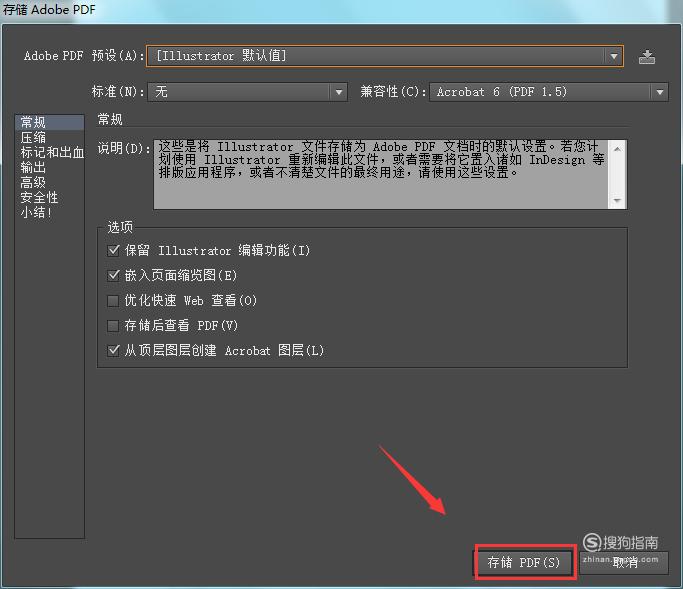Screen dimensions: 683x589
Task: Click the 存储 PDF button
Action: 524,562
